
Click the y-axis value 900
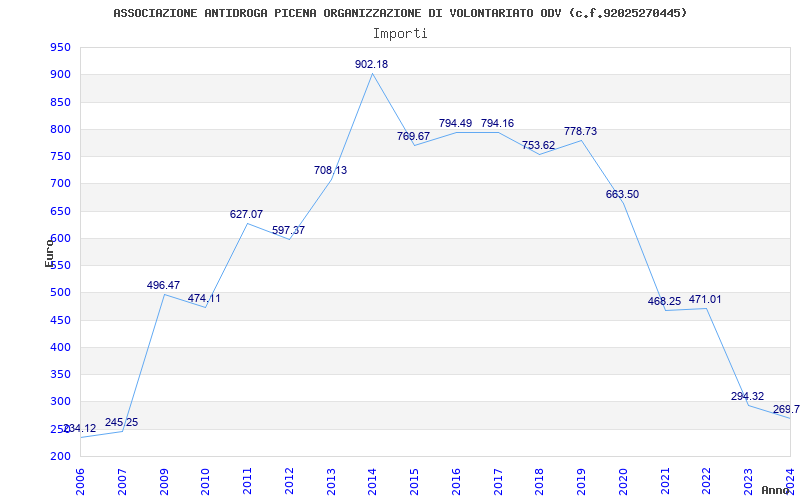(x=60, y=75)
